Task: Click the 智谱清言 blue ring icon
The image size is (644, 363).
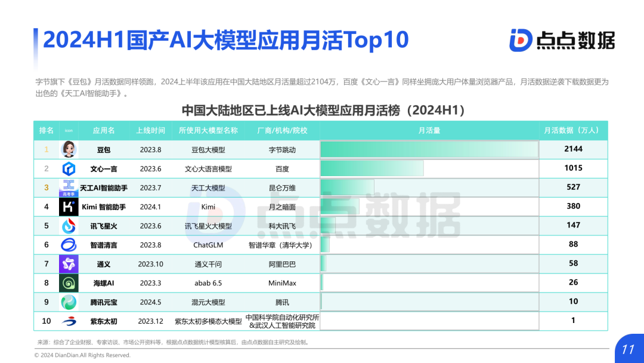Action: [69, 245]
